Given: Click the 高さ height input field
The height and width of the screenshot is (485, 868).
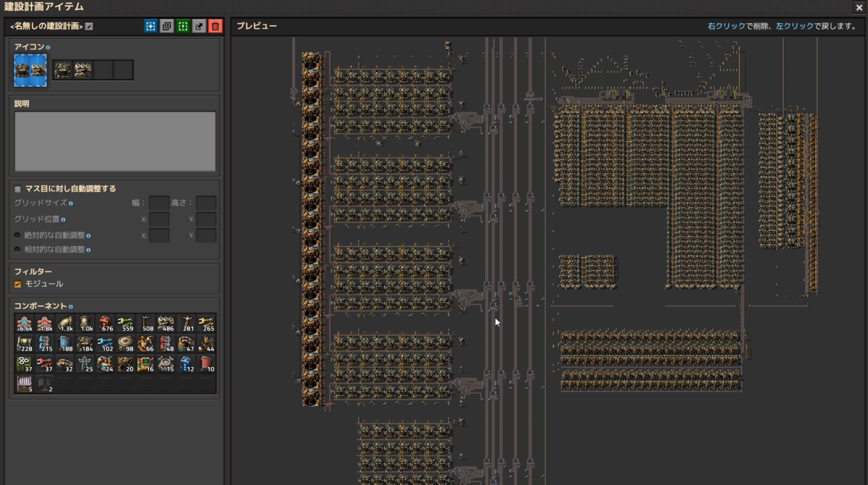Looking at the screenshot, I should click(x=206, y=203).
